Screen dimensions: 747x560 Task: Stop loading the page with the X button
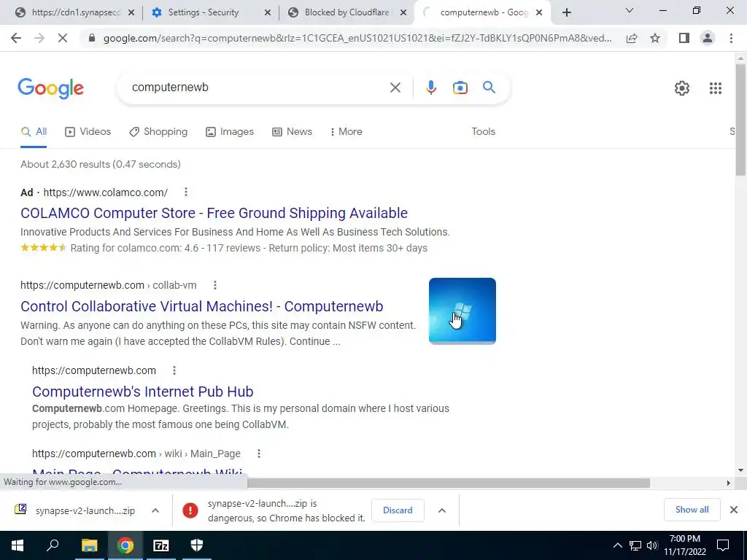[x=63, y=38]
